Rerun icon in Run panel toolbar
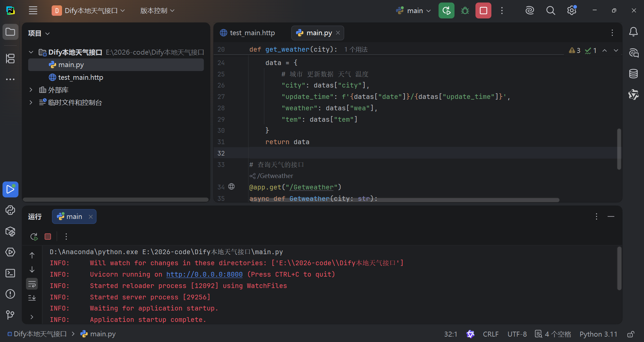The width and height of the screenshot is (644, 342). 34,237
